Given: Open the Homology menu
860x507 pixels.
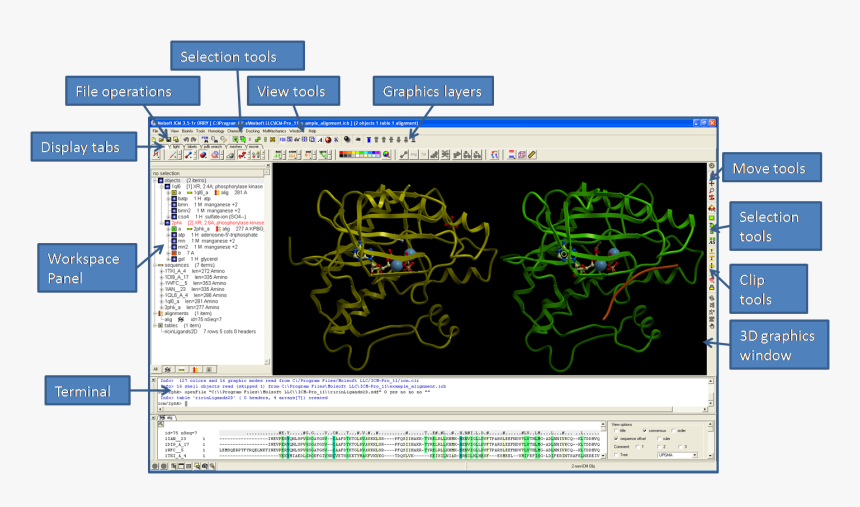Looking at the screenshot, I should click(218, 131).
